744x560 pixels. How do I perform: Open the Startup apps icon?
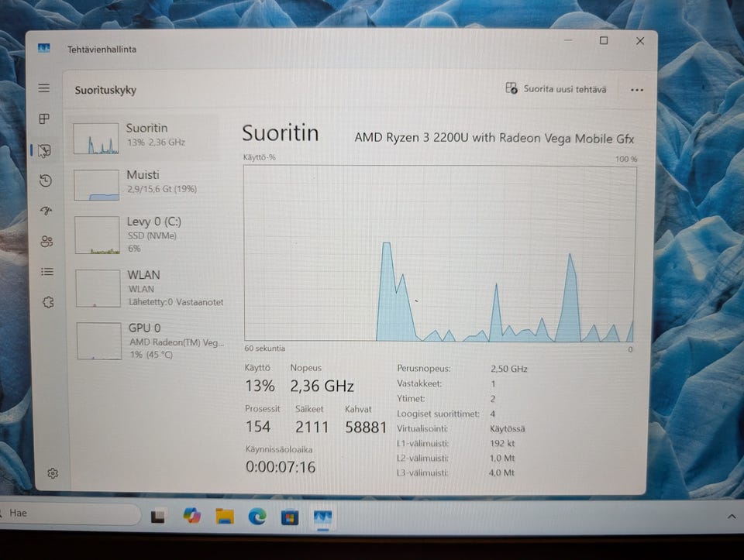(x=46, y=211)
